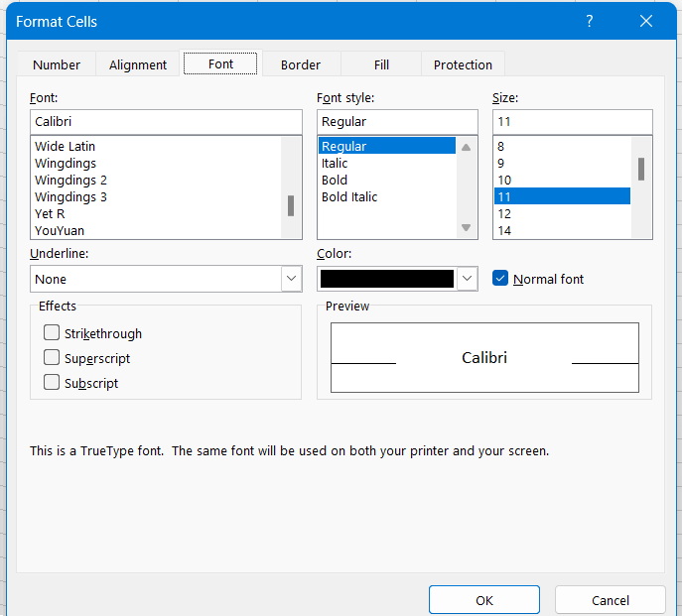Open the Underline dropdown
This screenshot has height=616, width=682.
click(x=291, y=280)
